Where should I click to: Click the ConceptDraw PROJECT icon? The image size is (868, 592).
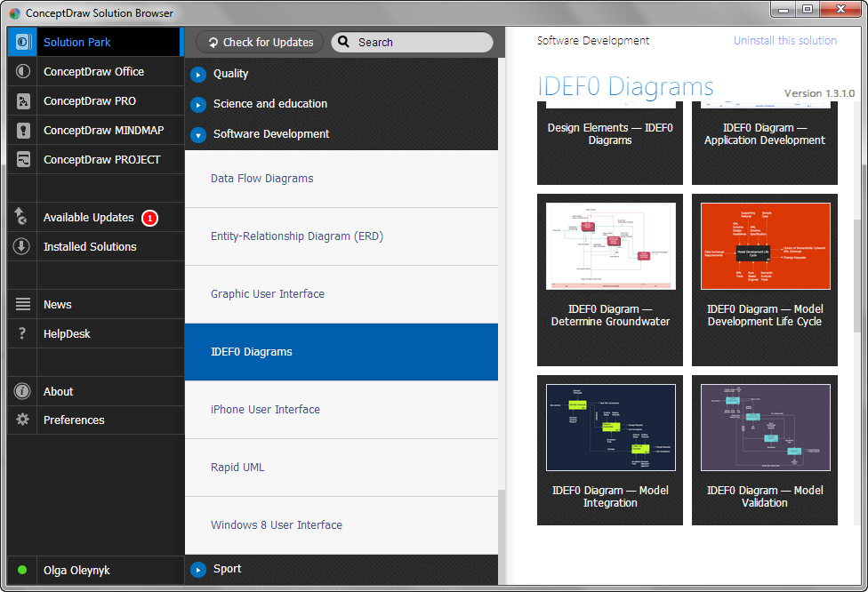click(x=23, y=160)
